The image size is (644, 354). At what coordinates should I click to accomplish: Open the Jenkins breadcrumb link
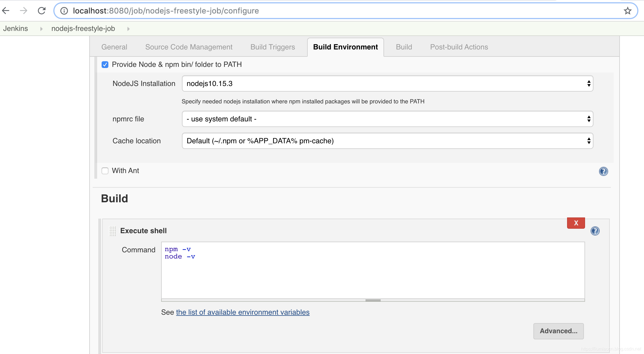15,28
